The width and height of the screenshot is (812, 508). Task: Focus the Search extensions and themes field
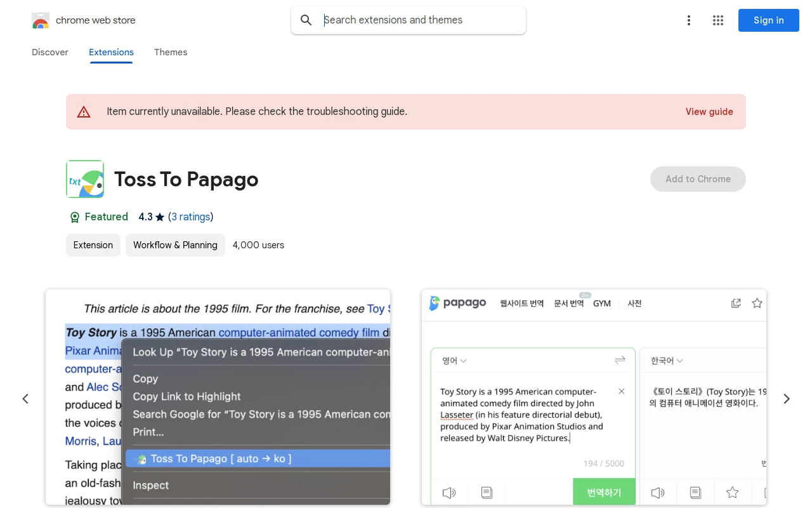(x=419, y=20)
